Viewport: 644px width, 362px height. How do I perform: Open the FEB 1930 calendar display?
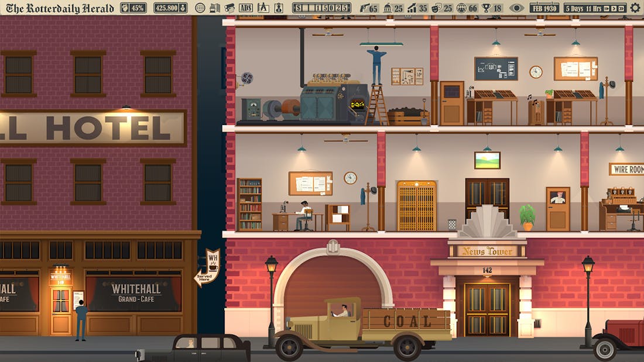(544, 8)
